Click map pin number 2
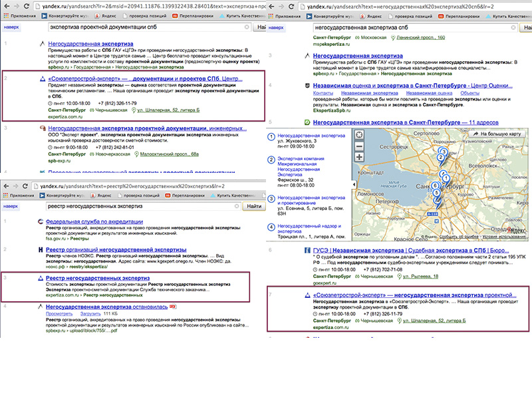The image size is (532, 399). (440, 158)
